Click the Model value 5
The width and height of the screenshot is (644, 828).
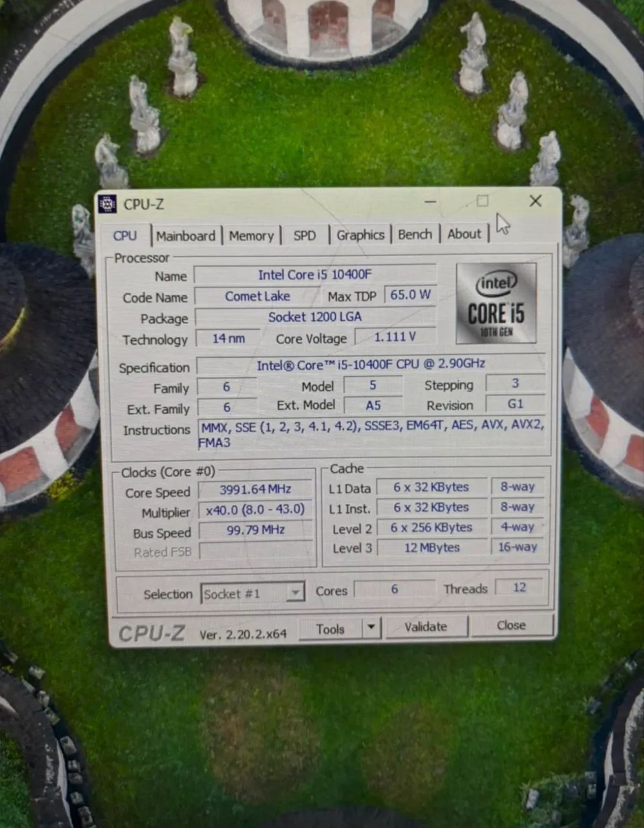(373, 385)
